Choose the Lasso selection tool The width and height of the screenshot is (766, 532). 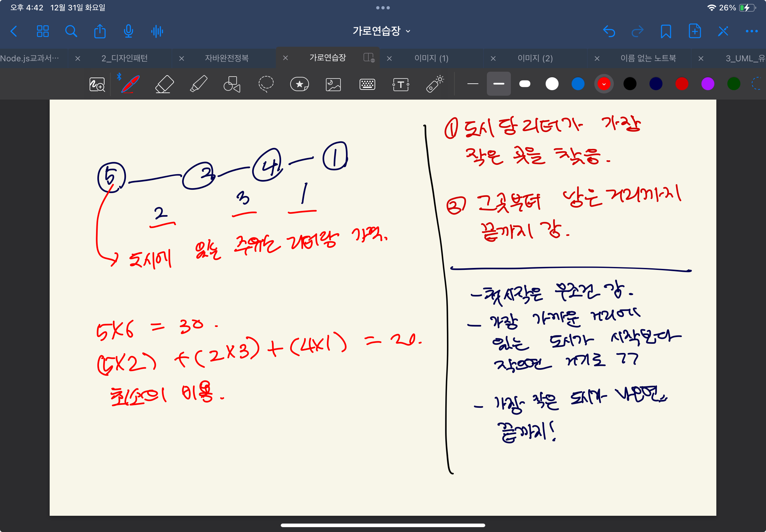coord(266,84)
